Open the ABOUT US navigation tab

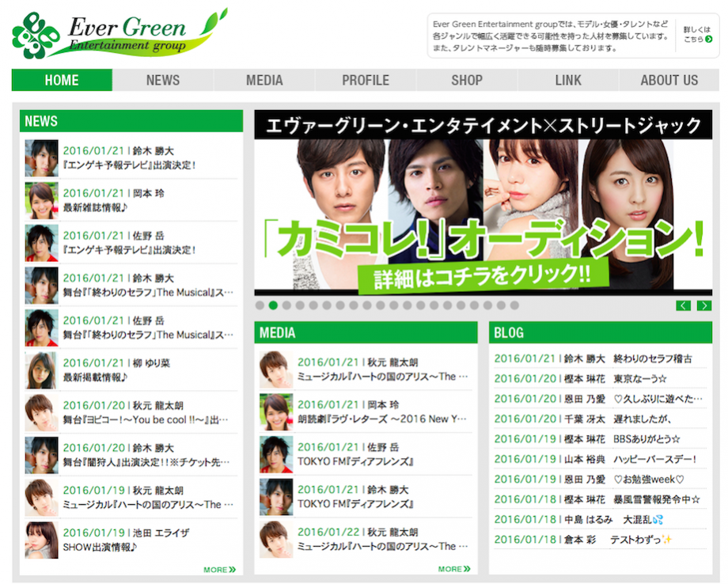pyautogui.click(x=669, y=80)
